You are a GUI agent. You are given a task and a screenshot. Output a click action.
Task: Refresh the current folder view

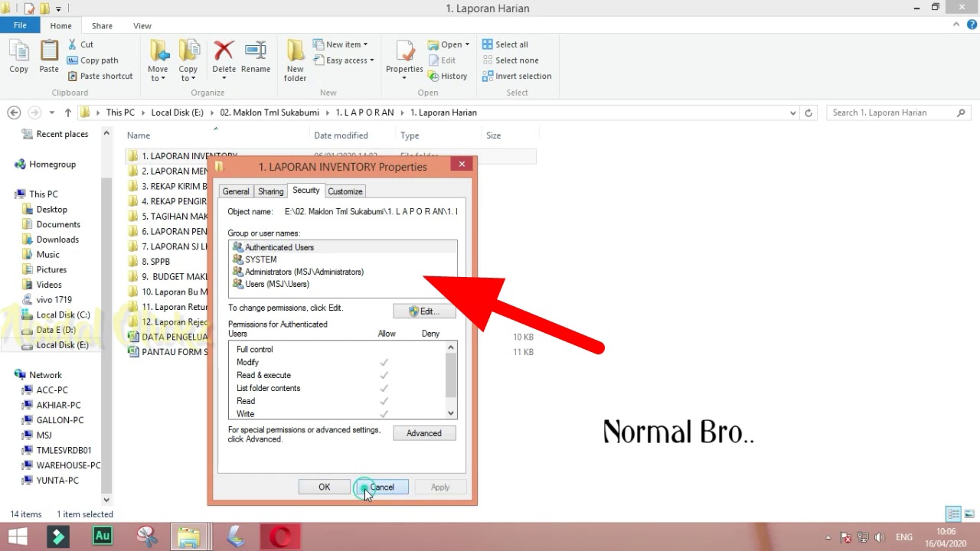808,112
